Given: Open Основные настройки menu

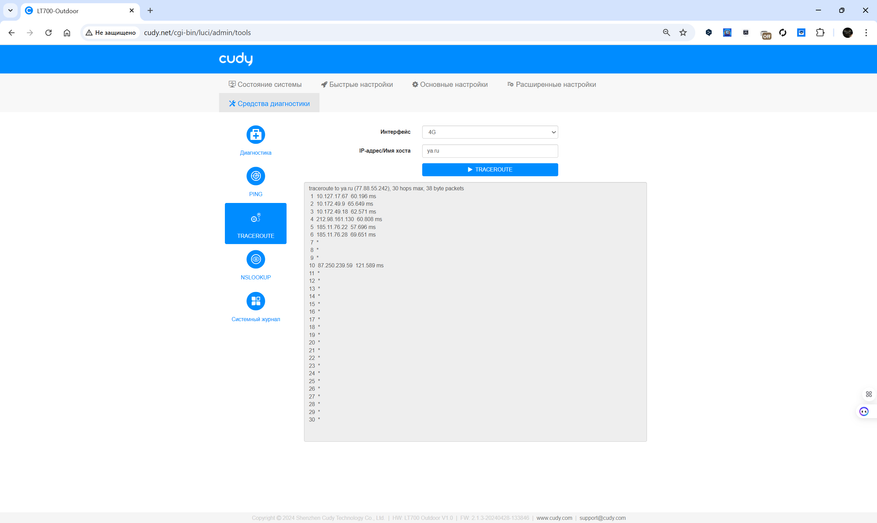Looking at the screenshot, I should (x=450, y=84).
